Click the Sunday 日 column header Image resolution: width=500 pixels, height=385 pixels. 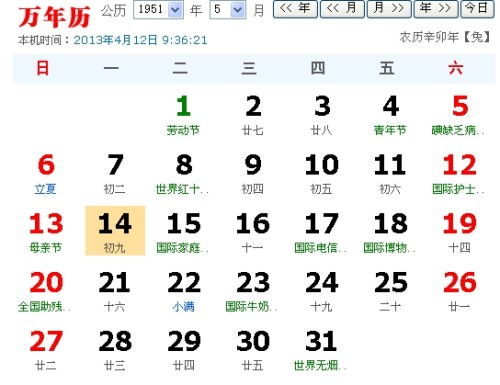pyautogui.click(x=43, y=68)
